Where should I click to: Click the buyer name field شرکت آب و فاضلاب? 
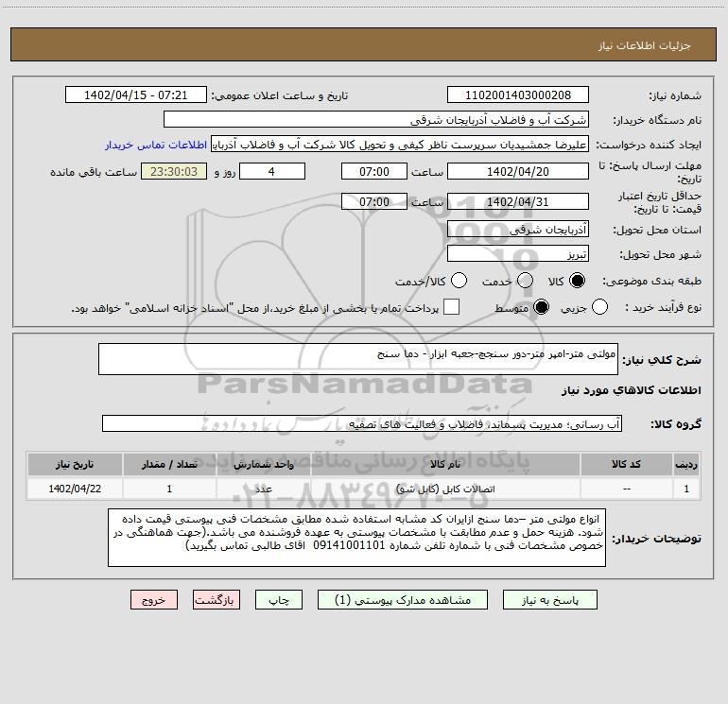tap(376, 120)
